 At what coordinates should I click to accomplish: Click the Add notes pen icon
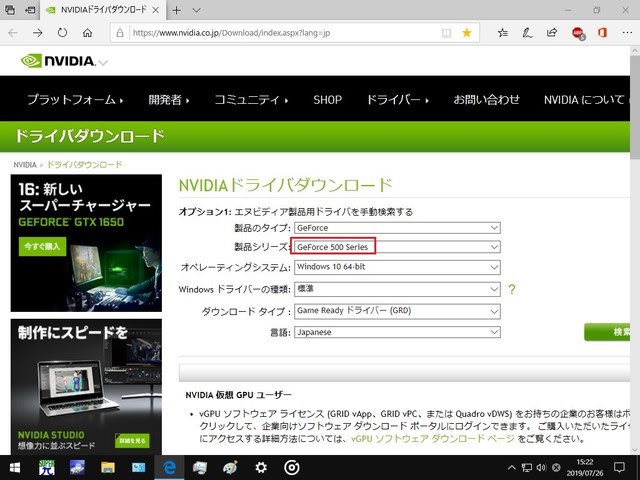coord(527,33)
